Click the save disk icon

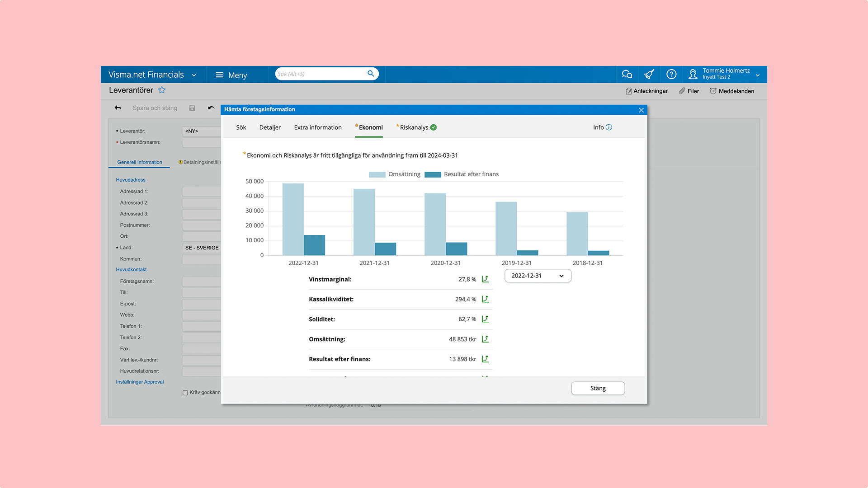(x=192, y=108)
